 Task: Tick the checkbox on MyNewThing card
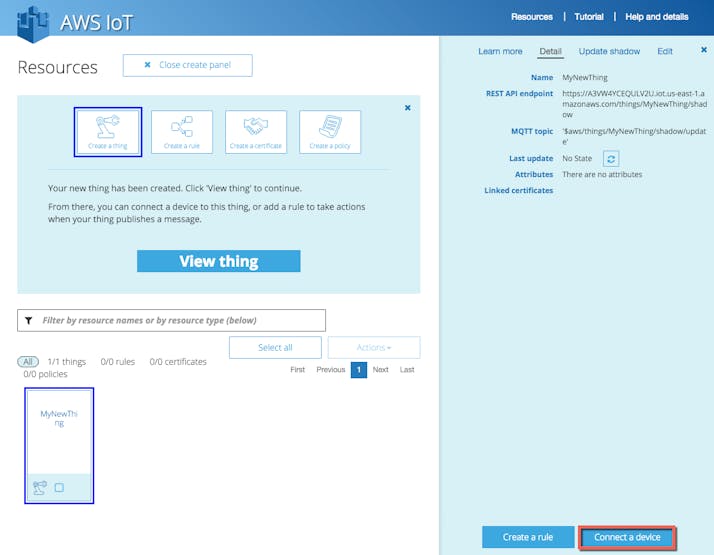59,488
